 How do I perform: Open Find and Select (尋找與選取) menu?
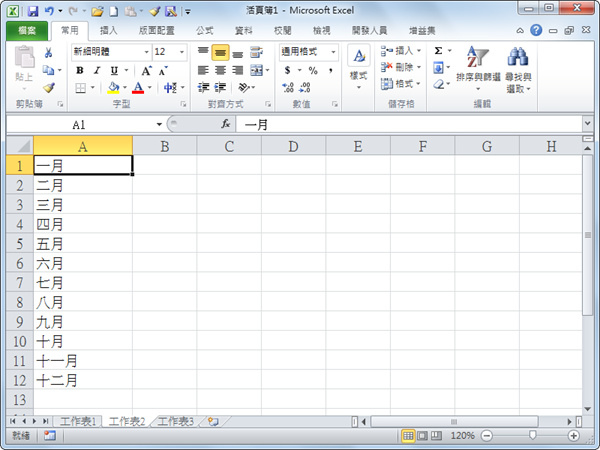518,70
